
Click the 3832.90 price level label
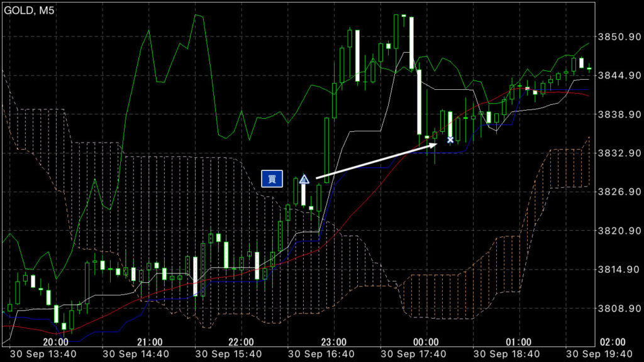[x=619, y=153]
